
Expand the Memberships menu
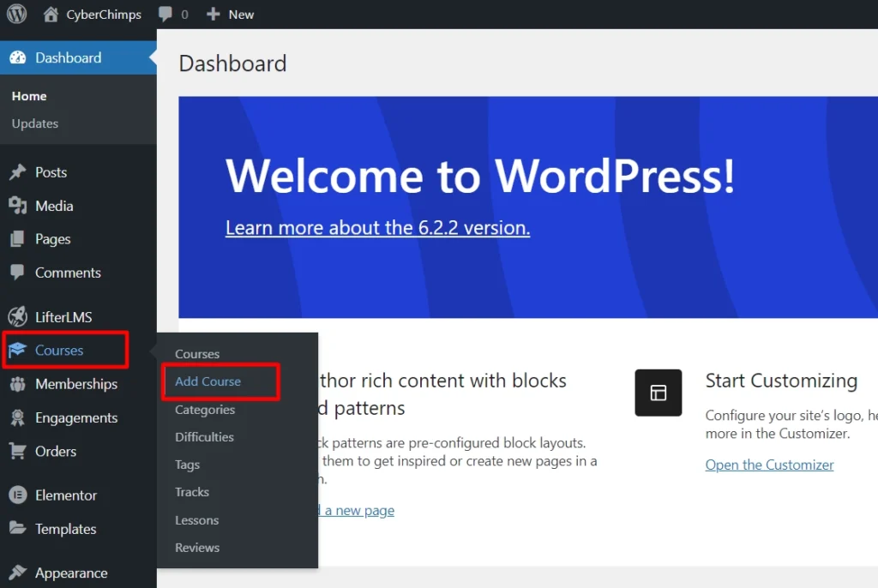(75, 384)
